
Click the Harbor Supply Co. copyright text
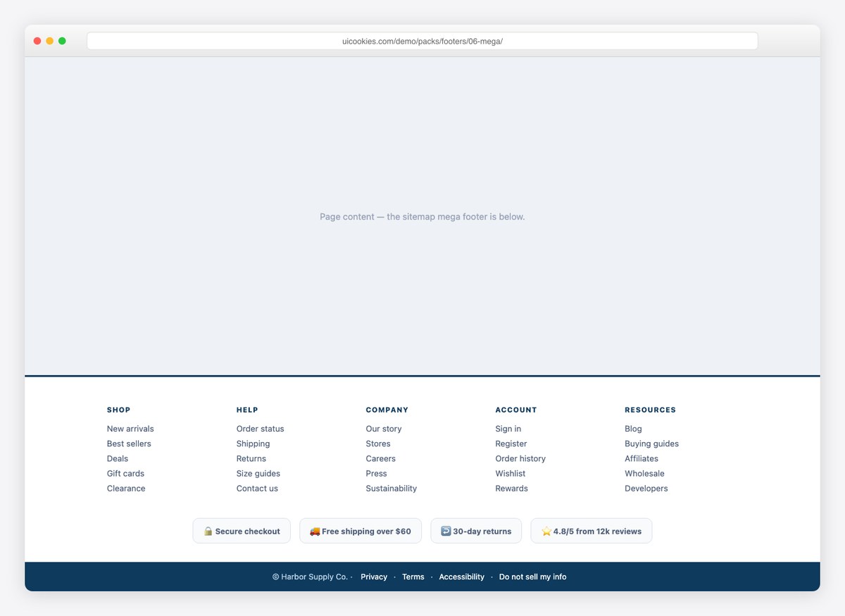tap(311, 577)
